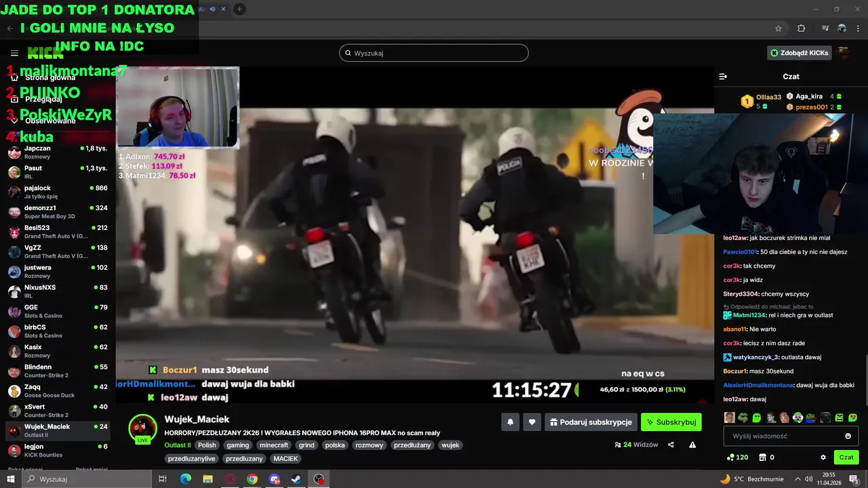Viewport: 868px width, 488px height.
Task: Open user avatar menu on Kick
Action: coord(844,53)
